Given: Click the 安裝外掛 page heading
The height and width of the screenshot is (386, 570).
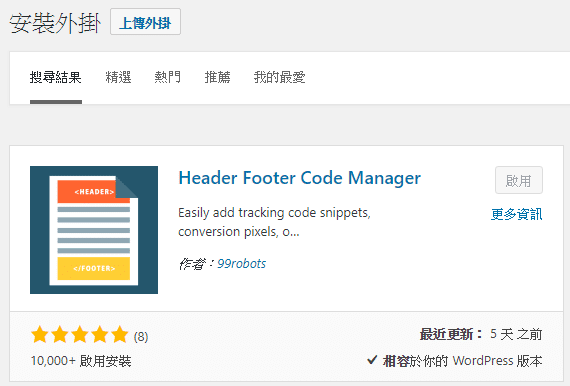Looking at the screenshot, I should [x=55, y=23].
